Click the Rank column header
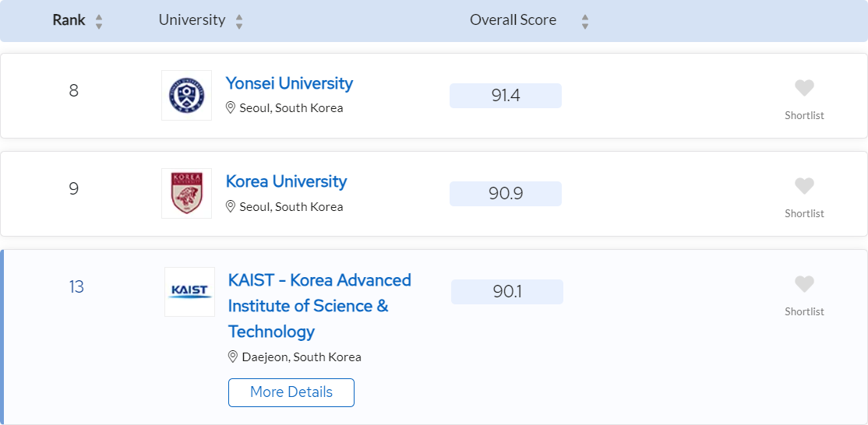The image size is (868, 425). click(x=69, y=20)
